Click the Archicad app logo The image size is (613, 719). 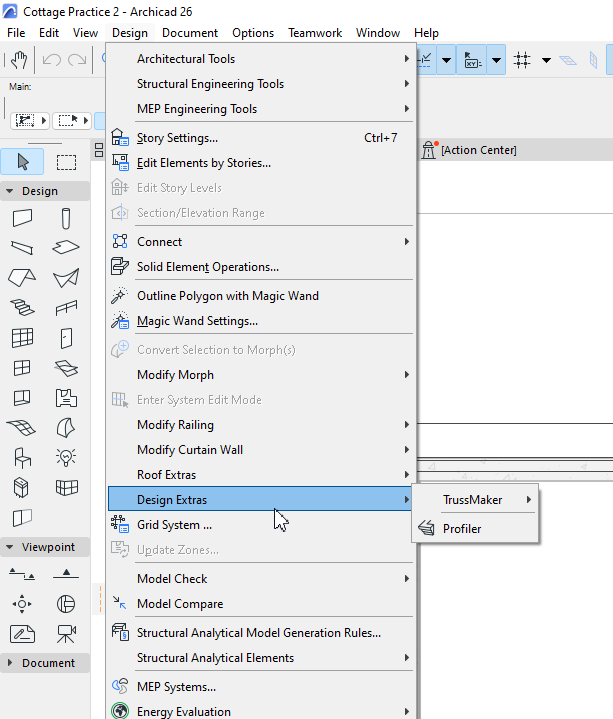[x=10, y=11]
